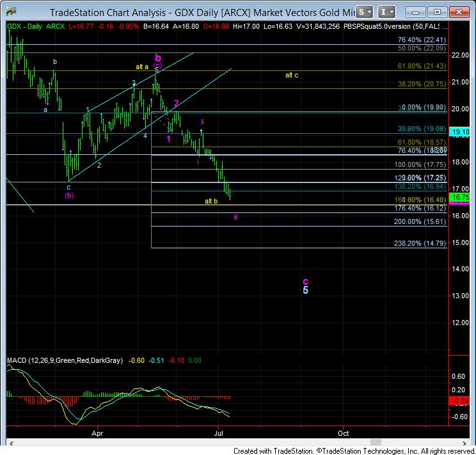Image resolution: width=476 pixels, height=455 pixels.
Task: Click the horizontal scrollbar left arrow
Action: (12, 443)
